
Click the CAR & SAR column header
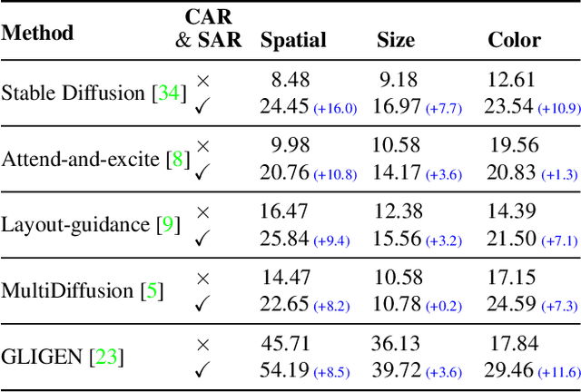[209, 30]
